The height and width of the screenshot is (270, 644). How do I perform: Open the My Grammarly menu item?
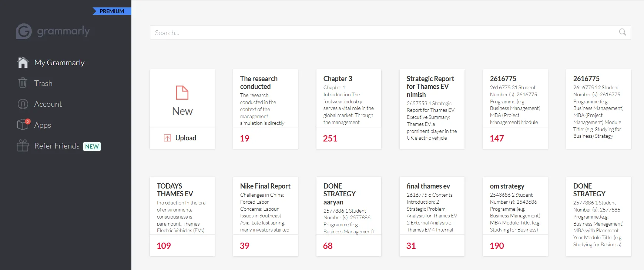(59, 63)
